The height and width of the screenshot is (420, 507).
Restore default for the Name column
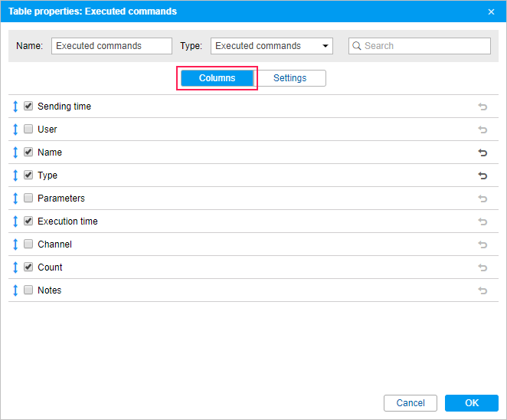(x=482, y=153)
